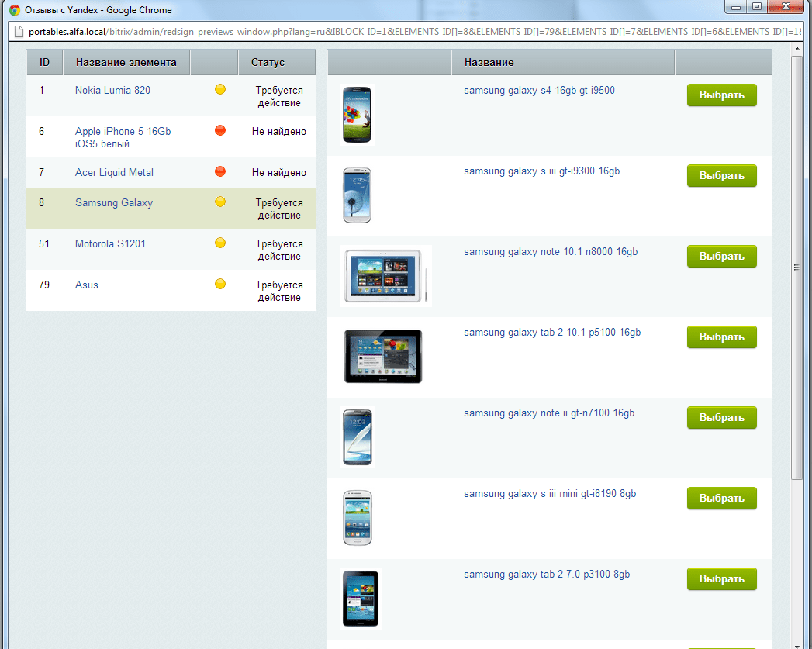Click the samsung galaxy s iii mini thumbnail
Image resolution: width=812 pixels, height=649 pixels.
[358, 518]
